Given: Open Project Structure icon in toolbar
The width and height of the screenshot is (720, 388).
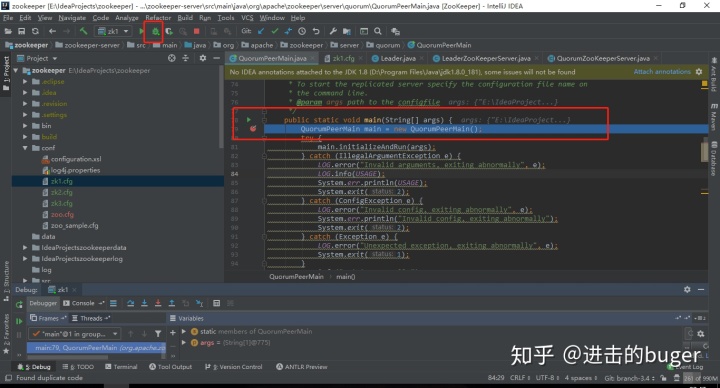Looking at the screenshot, I should [347, 31].
